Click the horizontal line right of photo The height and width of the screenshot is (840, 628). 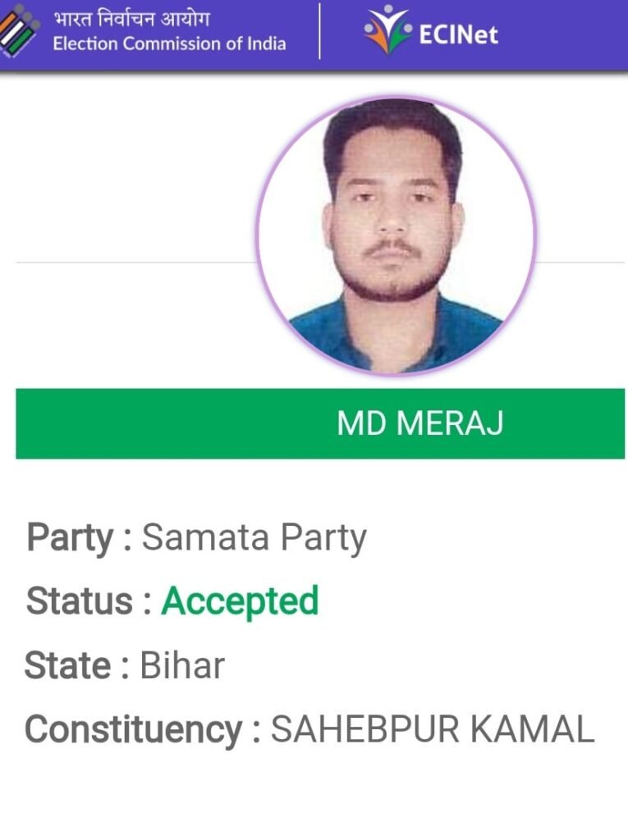tap(581, 262)
